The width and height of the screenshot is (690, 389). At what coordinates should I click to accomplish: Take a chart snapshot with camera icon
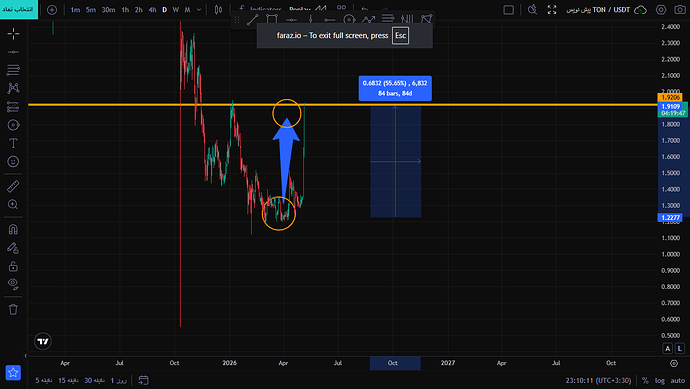(680, 10)
